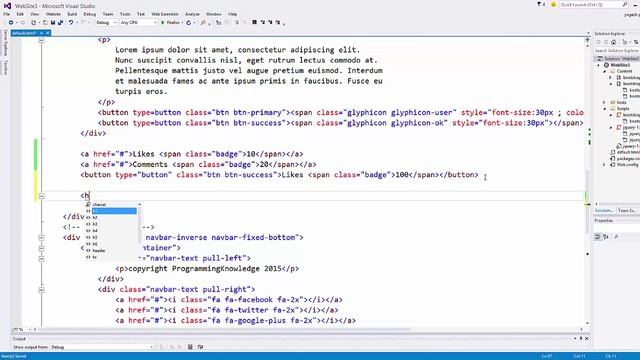Select the highlighted h1 IntelliSense suggestion
Image resolution: width=640 pixels, height=360 pixels.
click(x=114, y=211)
